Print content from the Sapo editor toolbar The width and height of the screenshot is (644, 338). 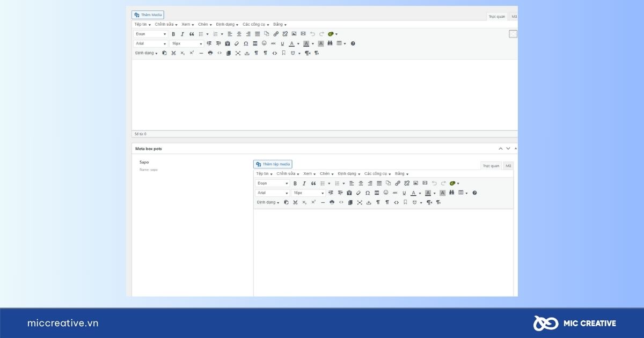(332, 202)
